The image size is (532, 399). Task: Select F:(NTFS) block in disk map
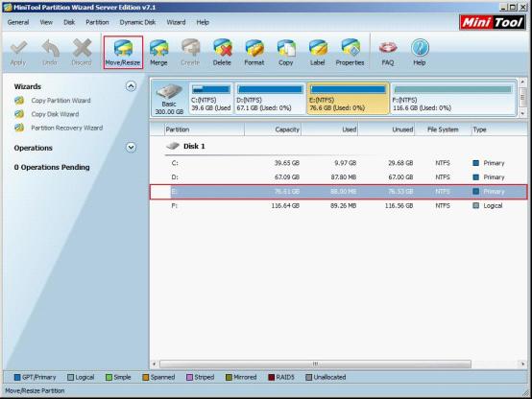pos(453,98)
